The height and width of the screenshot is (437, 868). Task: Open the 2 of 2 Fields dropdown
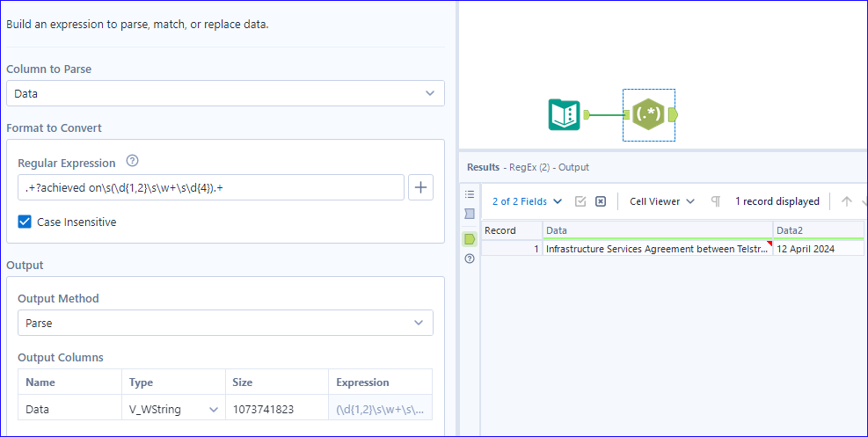point(527,201)
